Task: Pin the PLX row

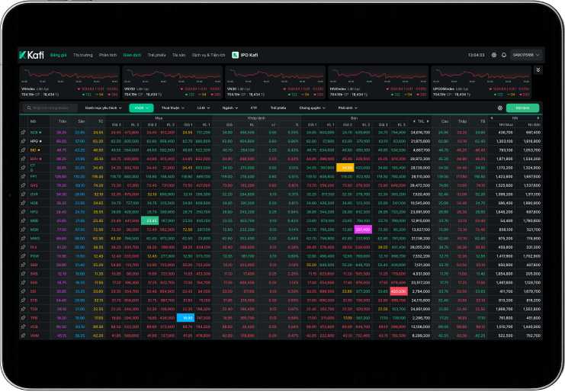Action: (x=24, y=247)
